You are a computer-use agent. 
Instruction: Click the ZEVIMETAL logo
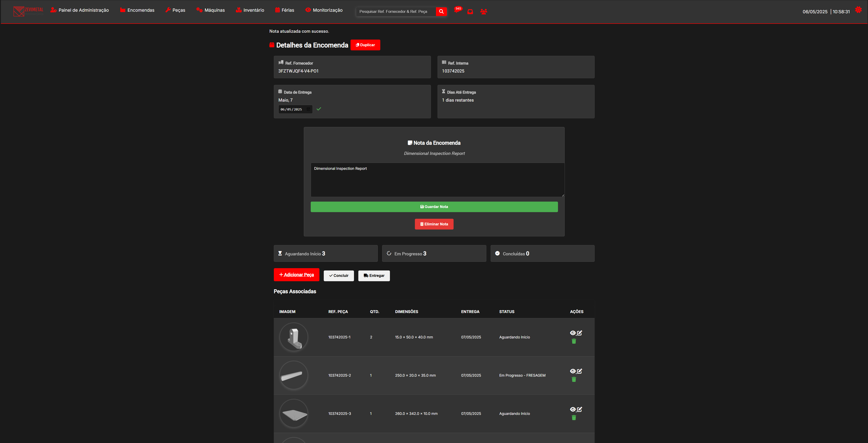(28, 11)
